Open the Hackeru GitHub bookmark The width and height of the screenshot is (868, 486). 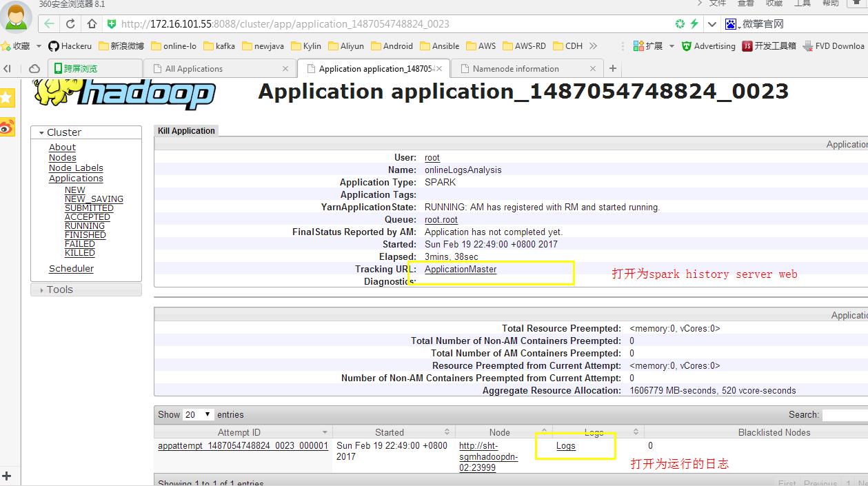point(70,46)
